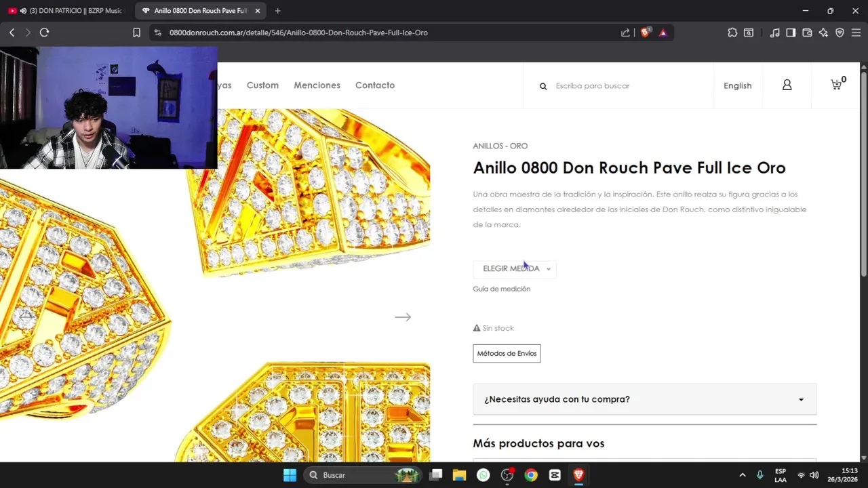Open Google Chrome from the taskbar
Screen dimensions: 868x488
(x=531, y=475)
